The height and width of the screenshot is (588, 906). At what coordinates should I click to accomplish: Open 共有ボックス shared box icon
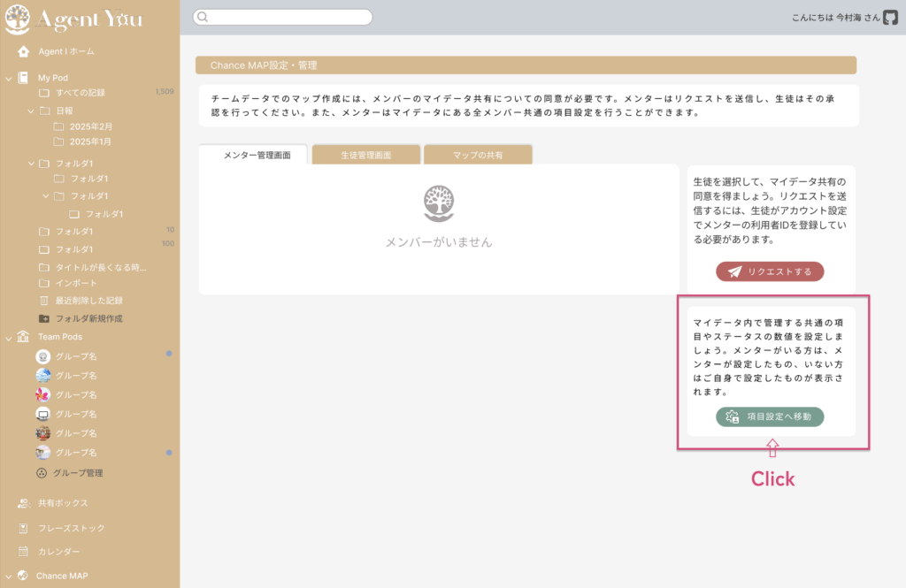tap(24, 503)
